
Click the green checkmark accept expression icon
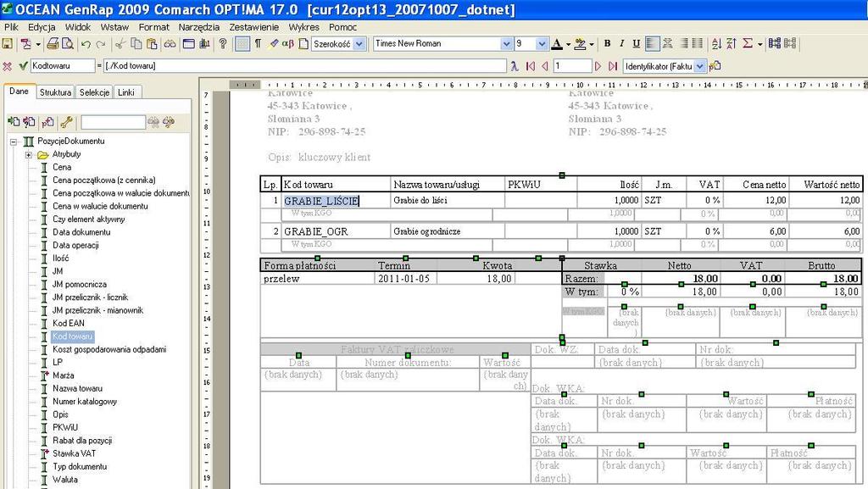(x=23, y=66)
